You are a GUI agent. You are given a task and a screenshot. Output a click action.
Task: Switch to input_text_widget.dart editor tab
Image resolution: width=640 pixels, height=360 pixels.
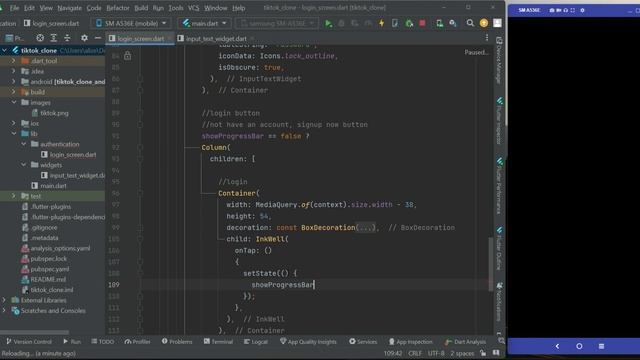(x=216, y=38)
